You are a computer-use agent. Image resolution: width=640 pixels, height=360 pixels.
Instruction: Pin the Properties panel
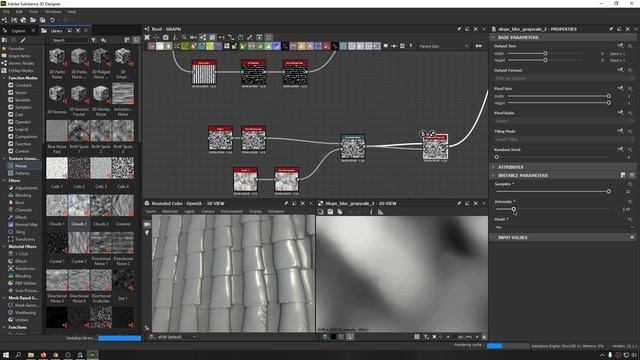[611, 29]
